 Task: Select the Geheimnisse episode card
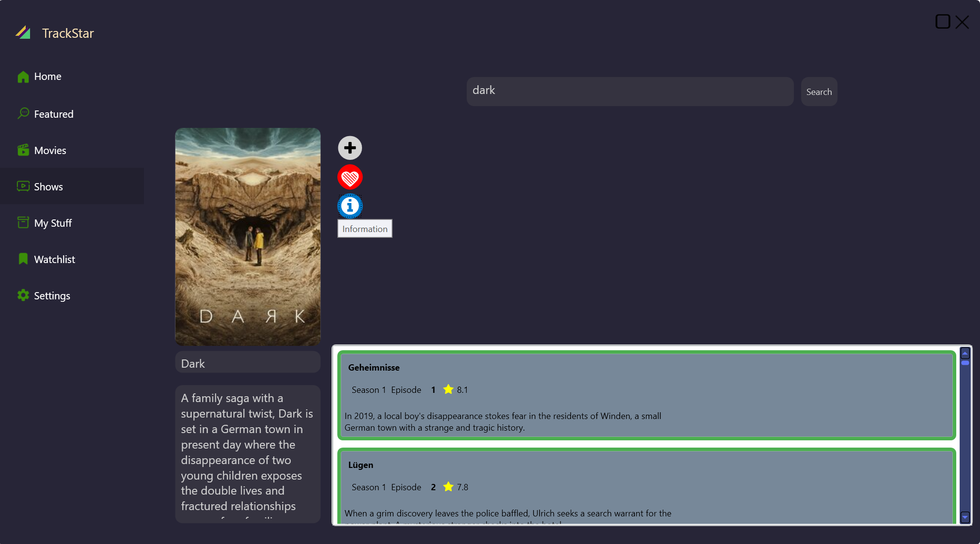646,395
